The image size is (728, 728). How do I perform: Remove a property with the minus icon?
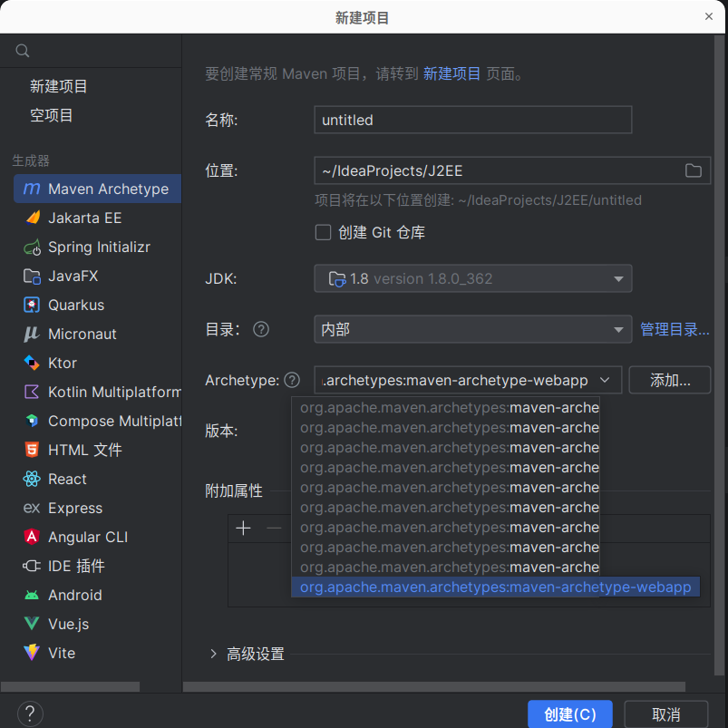click(x=274, y=528)
